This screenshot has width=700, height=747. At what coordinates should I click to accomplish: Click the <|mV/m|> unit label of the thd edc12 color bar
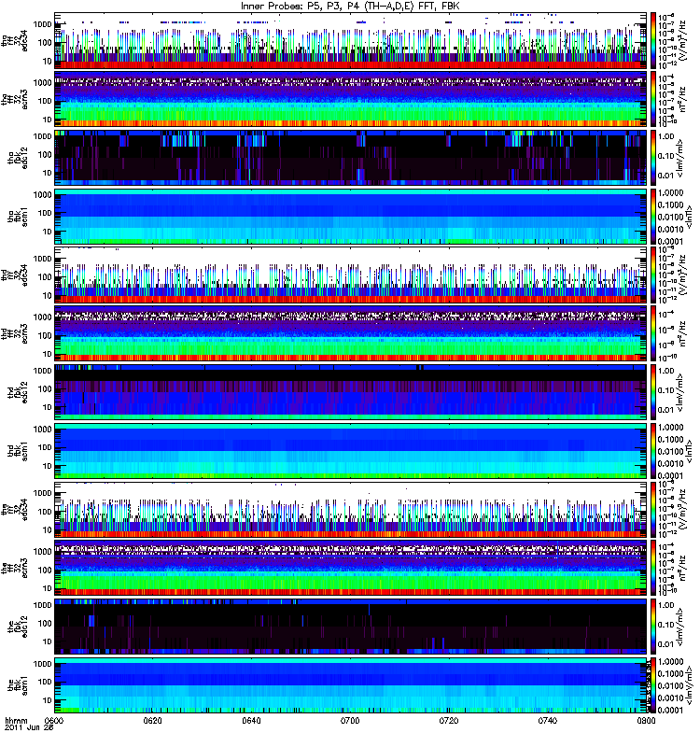(681, 391)
